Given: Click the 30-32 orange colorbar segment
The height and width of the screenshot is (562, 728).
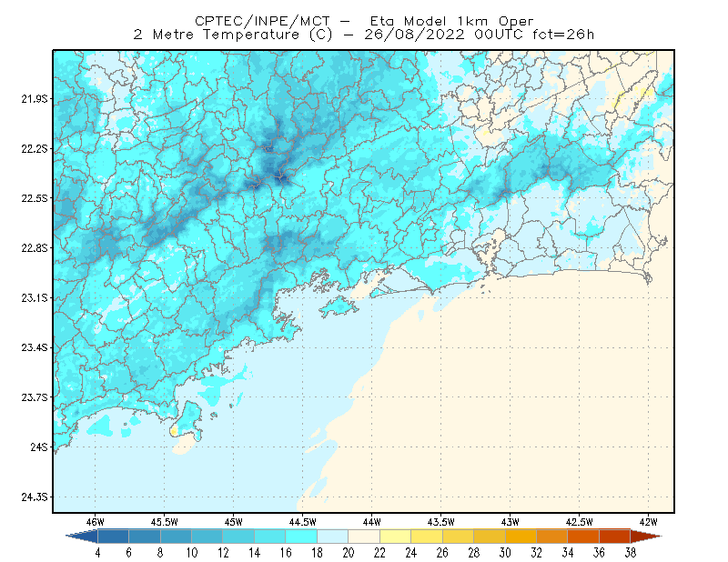Looking at the screenshot, I should click(521, 537).
